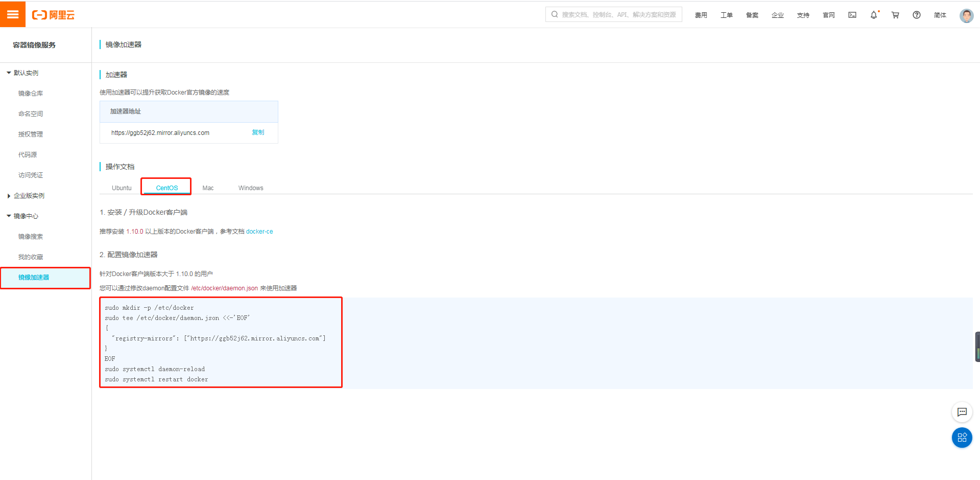Go to 镜像仓库 in the sidebar
This screenshot has width=980, height=480.
tap(31, 94)
